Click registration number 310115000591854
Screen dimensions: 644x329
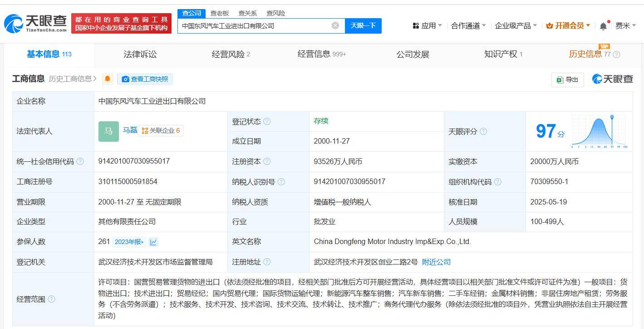click(x=128, y=181)
